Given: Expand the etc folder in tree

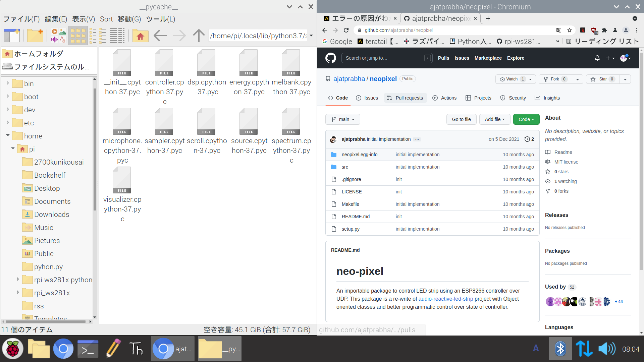Looking at the screenshot, I should pos(8,122).
